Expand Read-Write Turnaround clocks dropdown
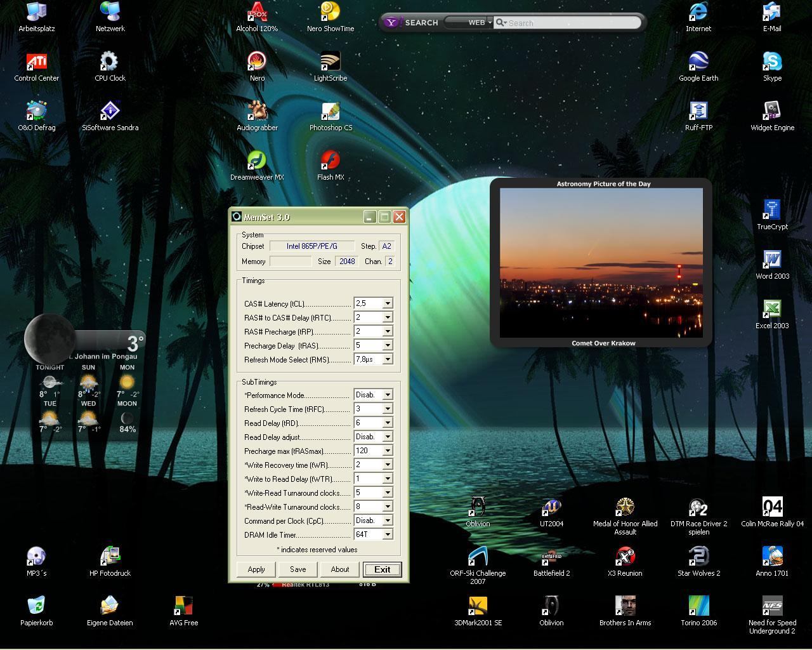This screenshot has width=812, height=650. tap(388, 507)
